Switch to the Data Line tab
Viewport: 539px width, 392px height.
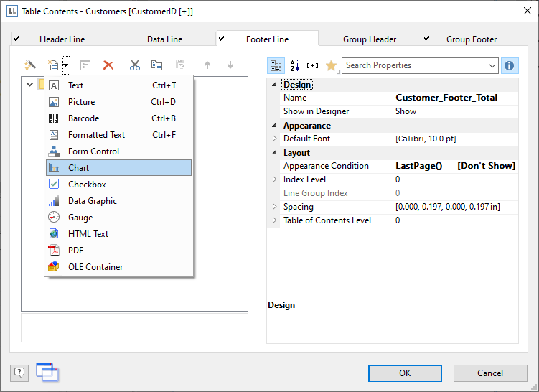164,39
